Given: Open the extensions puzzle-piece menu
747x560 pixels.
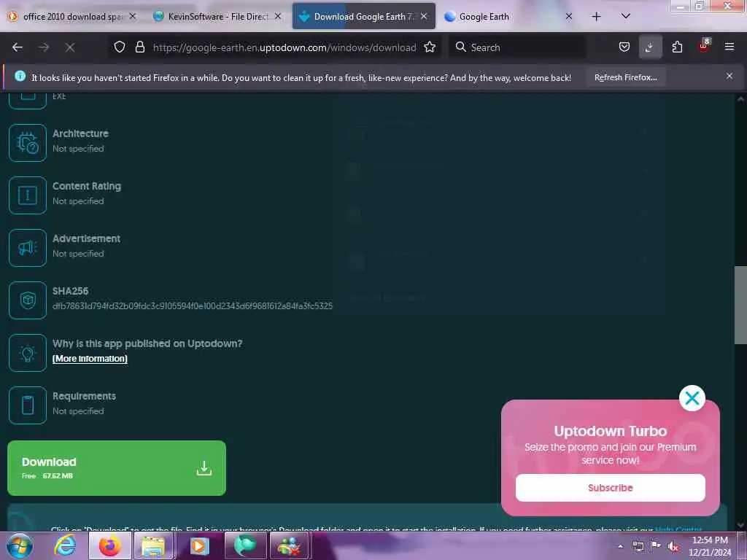Looking at the screenshot, I should click(x=677, y=47).
